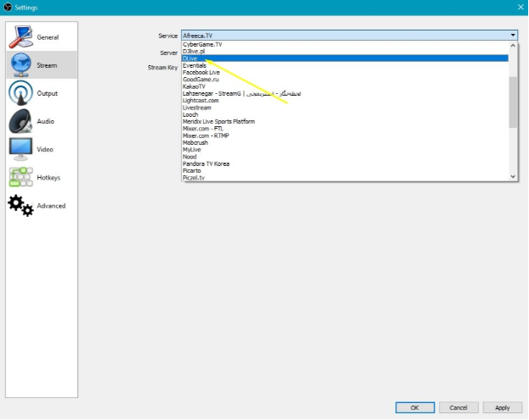Select the Audio label in sidebar
This screenshot has width=529, height=420.
(46, 121)
